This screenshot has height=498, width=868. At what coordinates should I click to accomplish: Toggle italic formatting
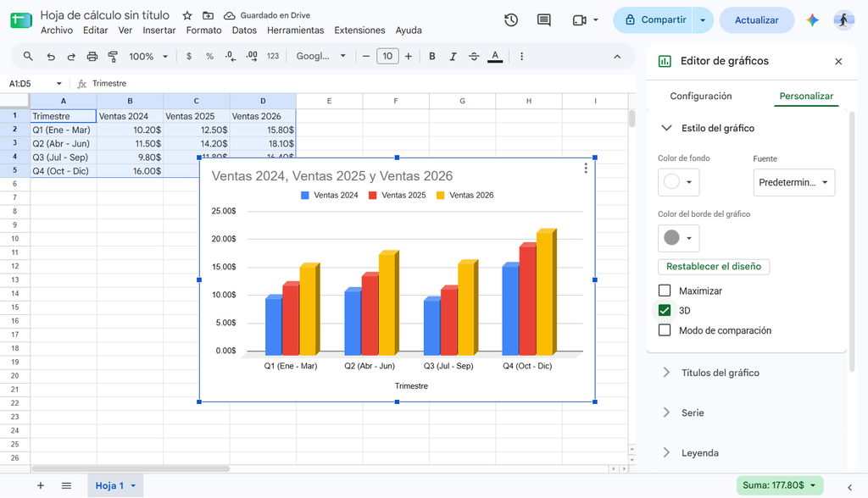(x=453, y=56)
